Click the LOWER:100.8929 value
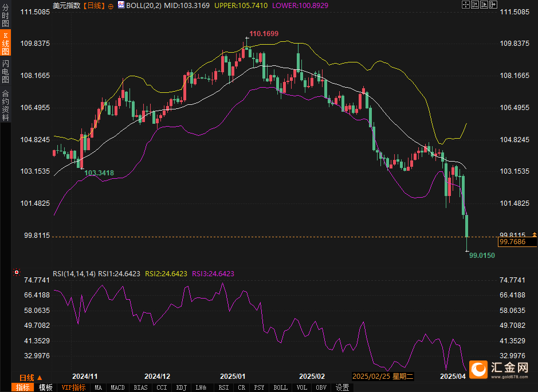This screenshot has height=392, width=538. click(300, 6)
